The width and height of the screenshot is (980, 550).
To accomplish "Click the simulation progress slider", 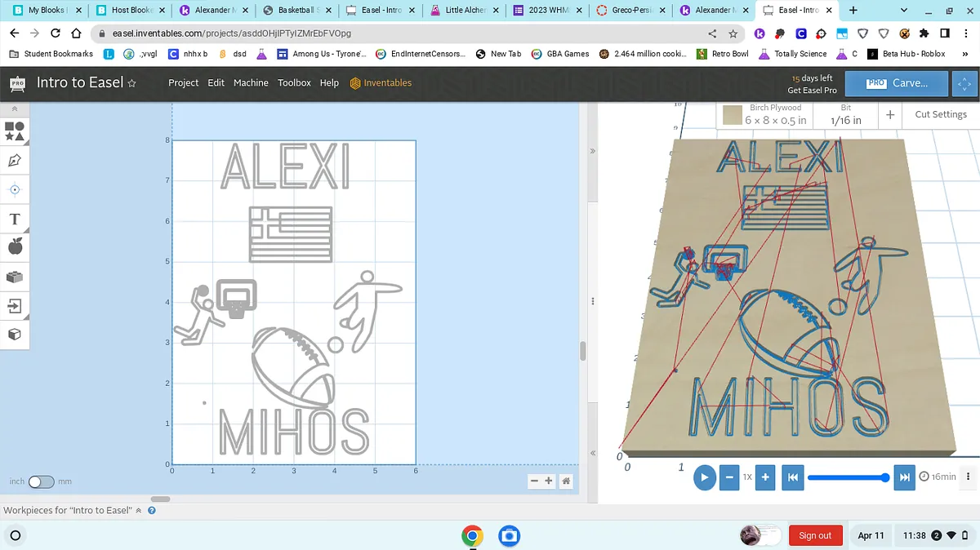I will tap(847, 477).
